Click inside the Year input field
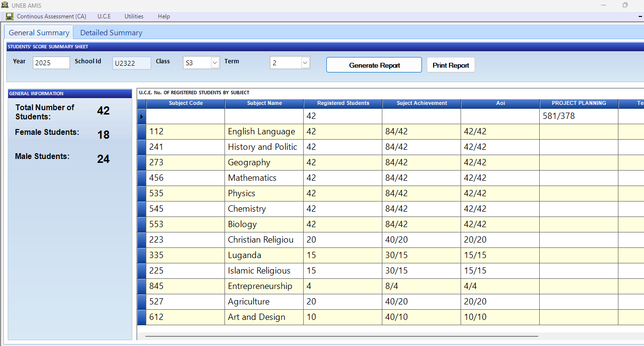The width and height of the screenshot is (644, 346). point(51,62)
